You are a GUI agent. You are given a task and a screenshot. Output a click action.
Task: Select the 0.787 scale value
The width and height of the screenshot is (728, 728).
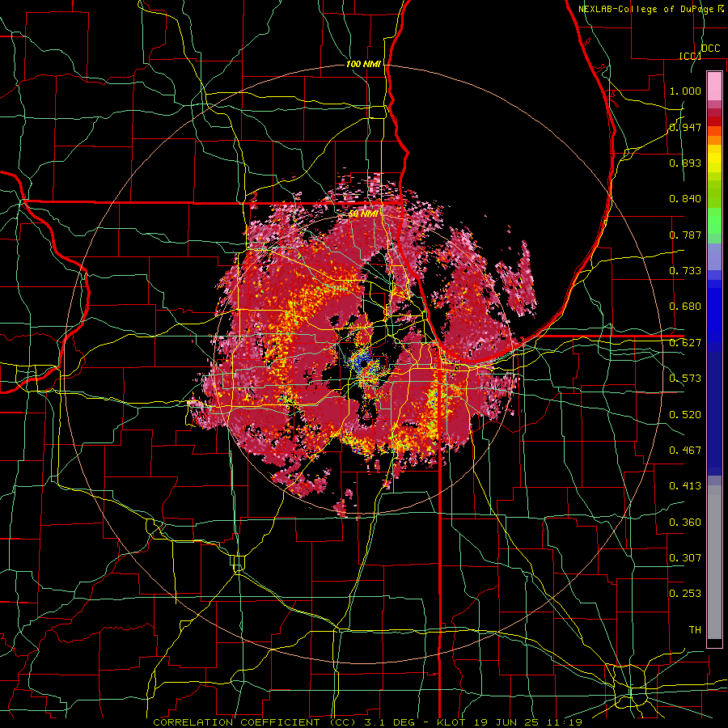(x=685, y=235)
